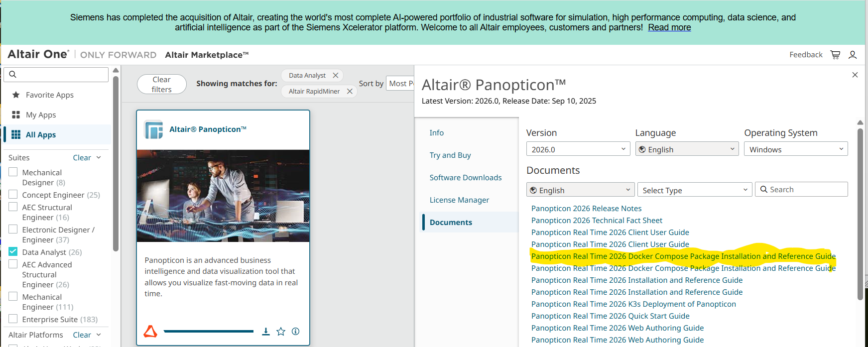Click the search icon in Documents search

763,189
